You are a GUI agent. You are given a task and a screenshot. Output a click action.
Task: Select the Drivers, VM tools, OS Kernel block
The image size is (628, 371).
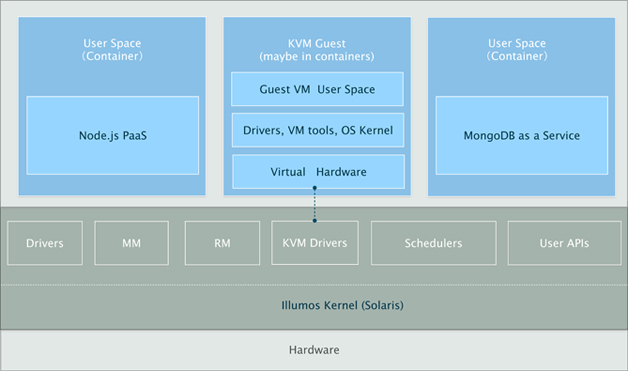pyautogui.click(x=318, y=130)
